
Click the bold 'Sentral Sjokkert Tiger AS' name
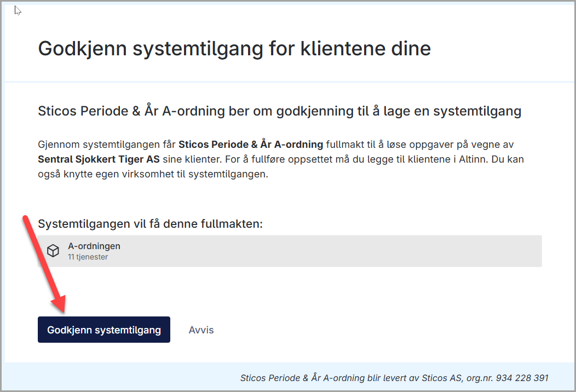coord(99,159)
